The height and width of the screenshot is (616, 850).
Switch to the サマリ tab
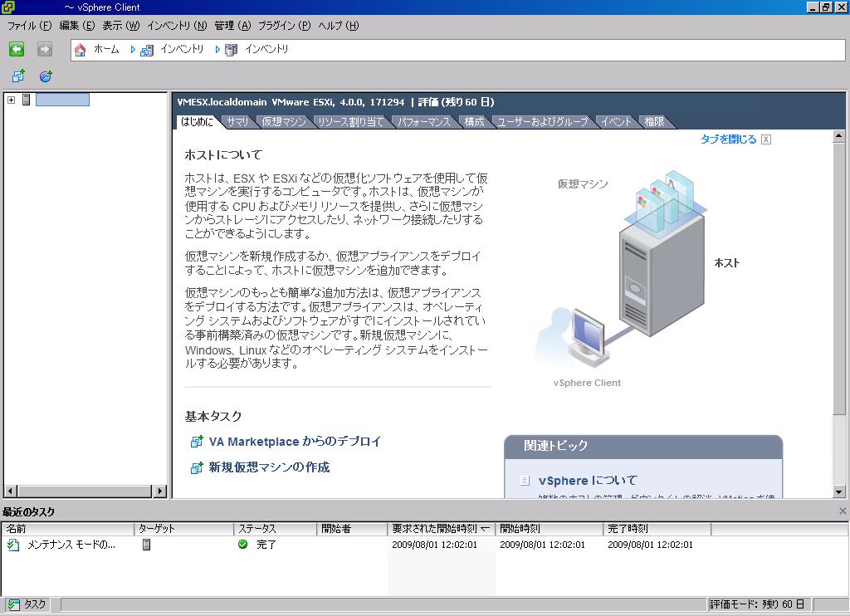pos(237,121)
